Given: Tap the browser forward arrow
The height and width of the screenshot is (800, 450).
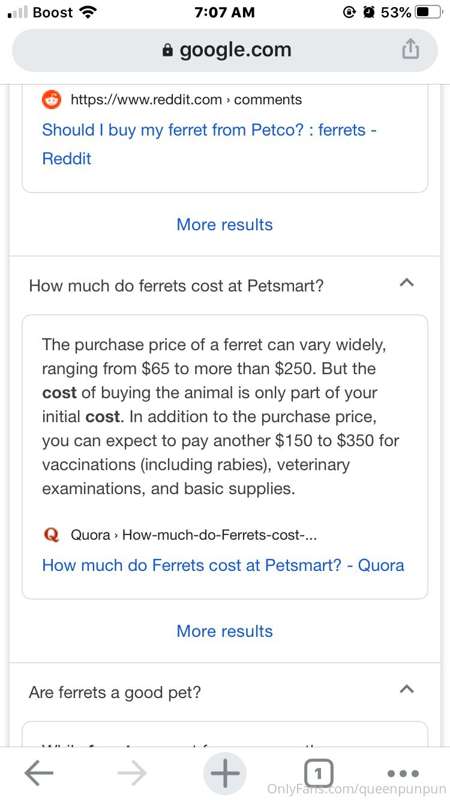Looking at the screenshot, I should [x=132, y=773].
